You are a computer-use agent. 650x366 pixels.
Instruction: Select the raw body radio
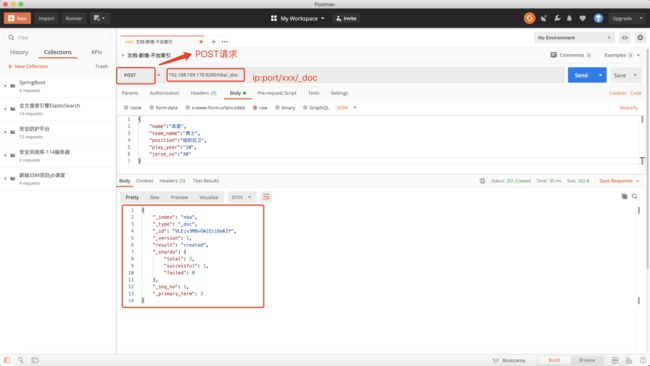tap(255, 107)
